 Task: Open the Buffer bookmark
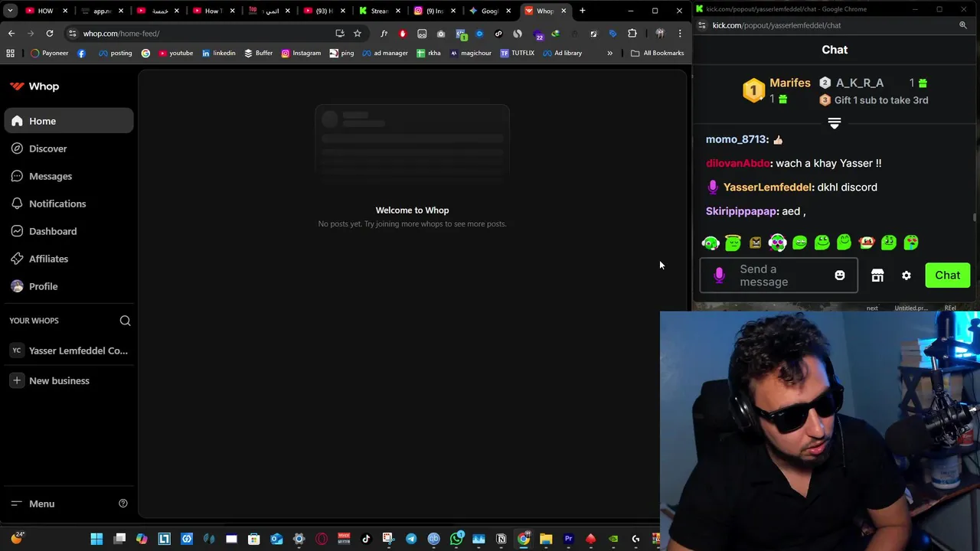coord(259,53)
